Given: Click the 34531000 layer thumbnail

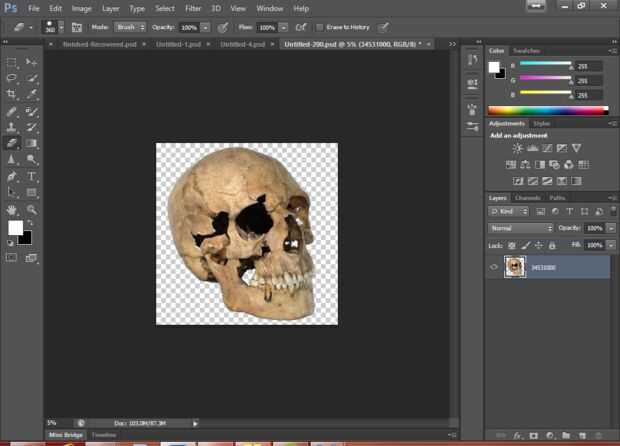Looking at the screenshot, I should pyautogui.click(x=515, y=267).
